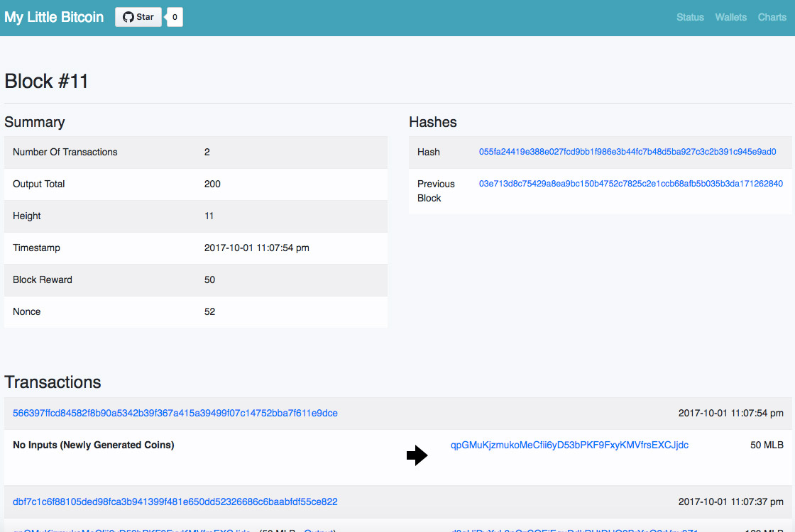Open block hash link starting with 055fa24419
The image size is (795, 532).
tap(627, 152)
